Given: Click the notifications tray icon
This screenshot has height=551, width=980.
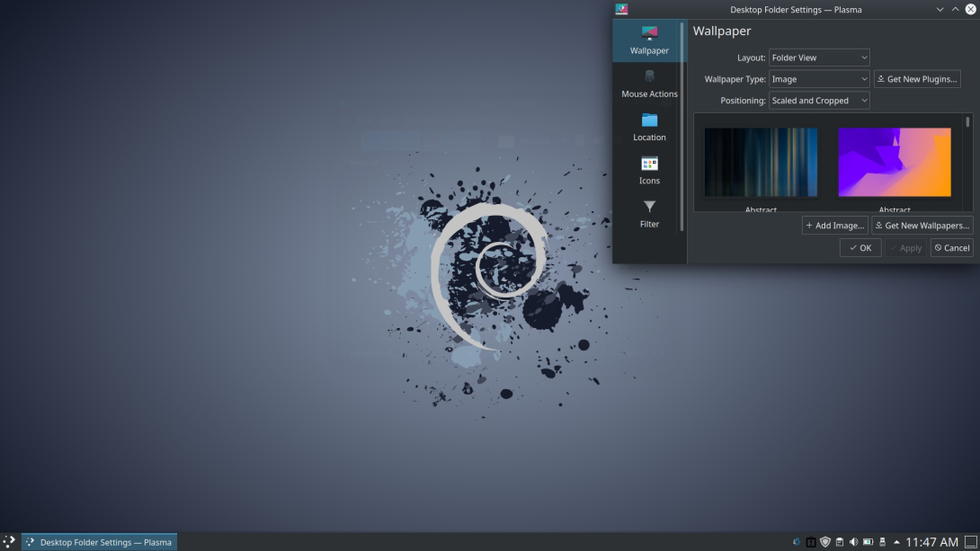Looking at the screenshot, I should pos(811,542).
